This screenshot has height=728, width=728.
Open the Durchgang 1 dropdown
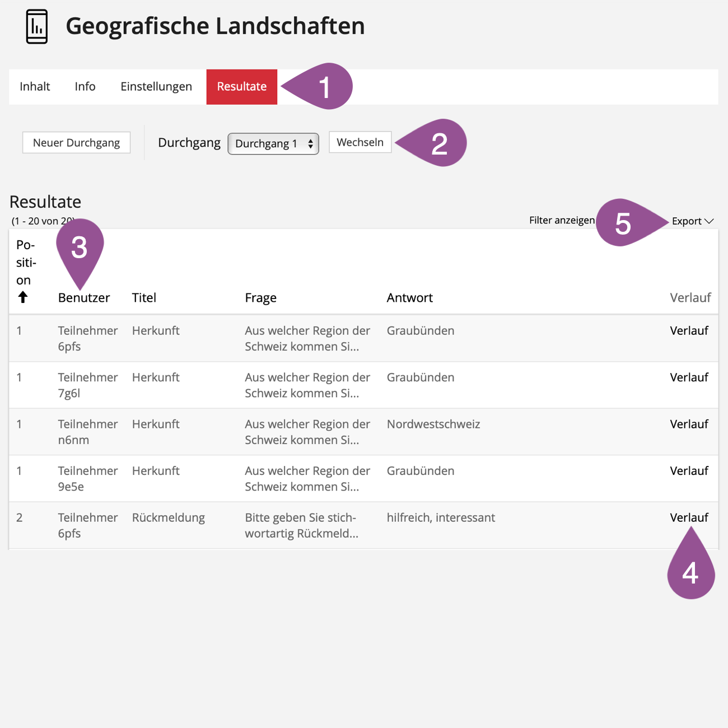click(x=273, y=144)
